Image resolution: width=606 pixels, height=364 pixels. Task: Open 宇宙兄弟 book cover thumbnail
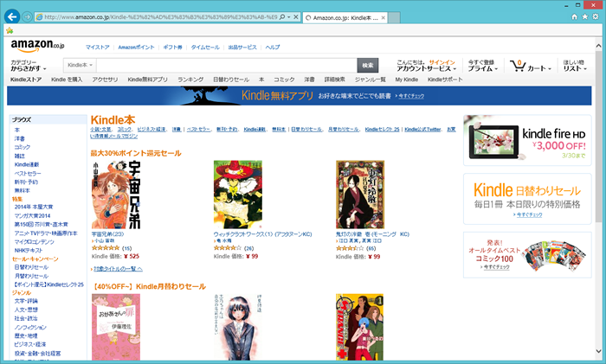pos(116,195)
